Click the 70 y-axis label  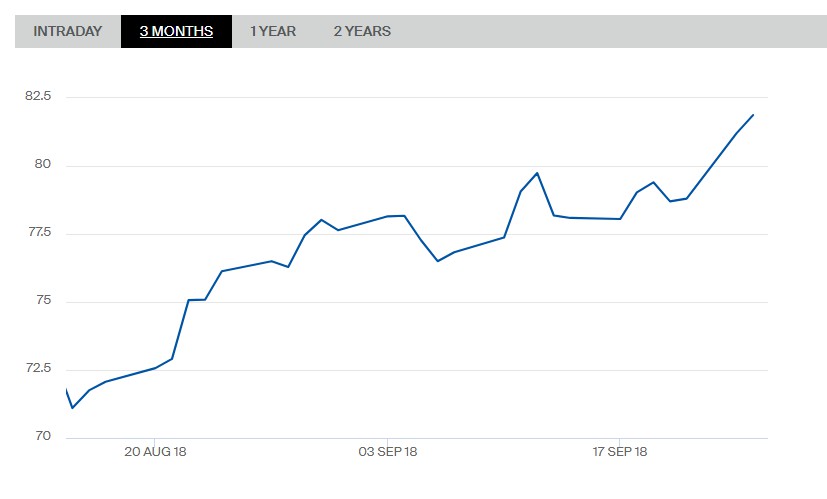tap(43, 437)
